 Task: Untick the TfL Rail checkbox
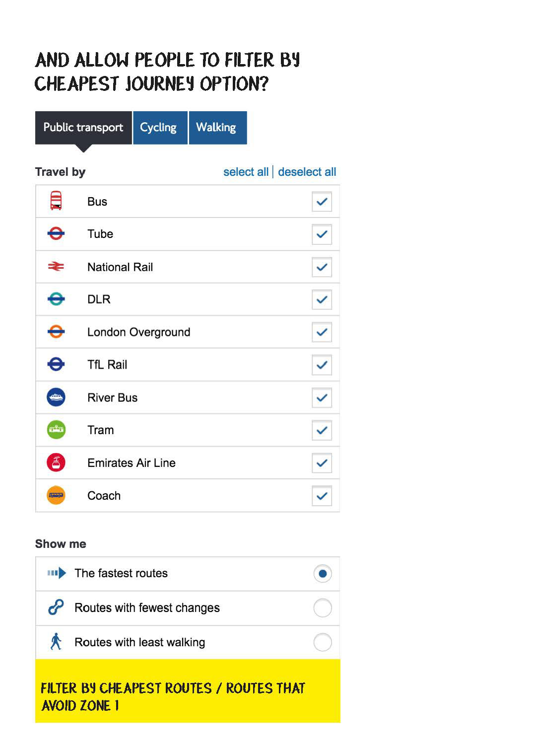(322, 365)
